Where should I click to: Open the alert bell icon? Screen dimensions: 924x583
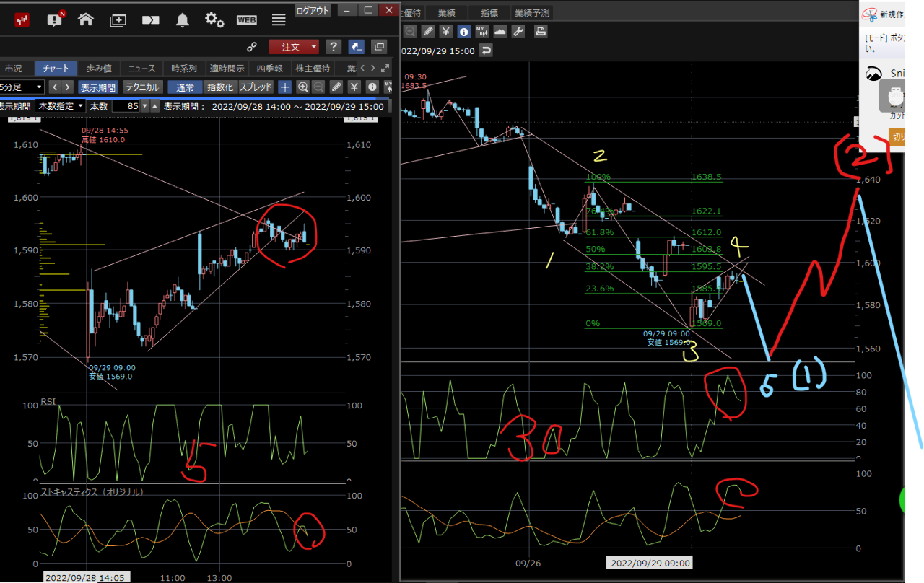(x=183, y=19)
